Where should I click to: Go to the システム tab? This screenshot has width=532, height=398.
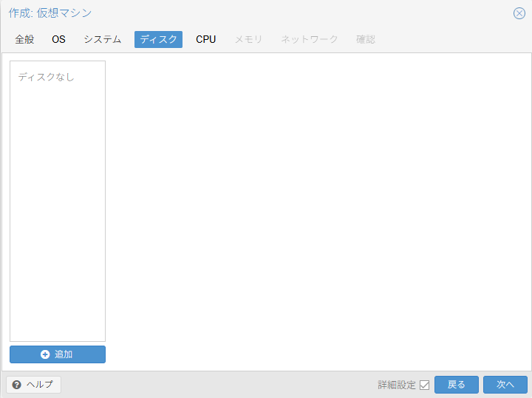pyautogui.click(x=103, y=39)
